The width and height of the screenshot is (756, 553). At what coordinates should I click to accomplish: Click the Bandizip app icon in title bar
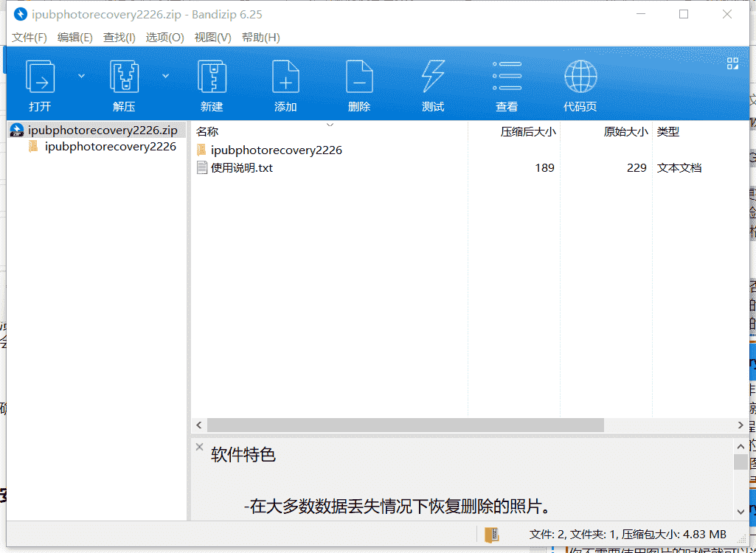tap(20, 15)
